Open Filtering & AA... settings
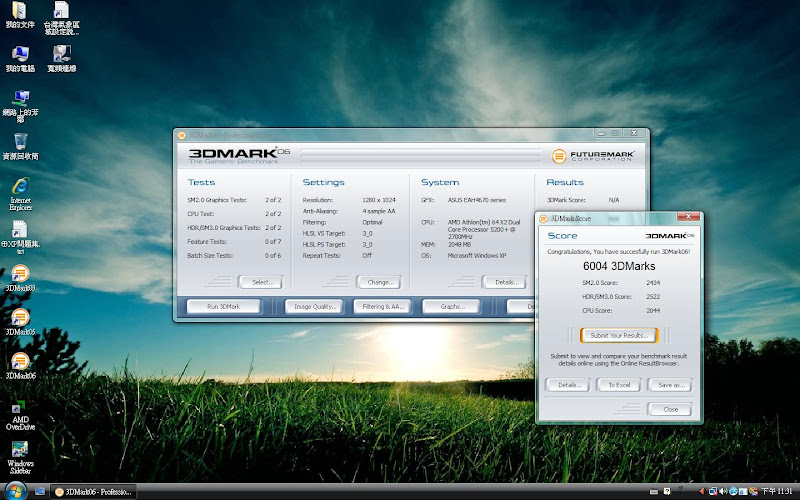The width and height of the screenshot is (800, 500). 381,307
